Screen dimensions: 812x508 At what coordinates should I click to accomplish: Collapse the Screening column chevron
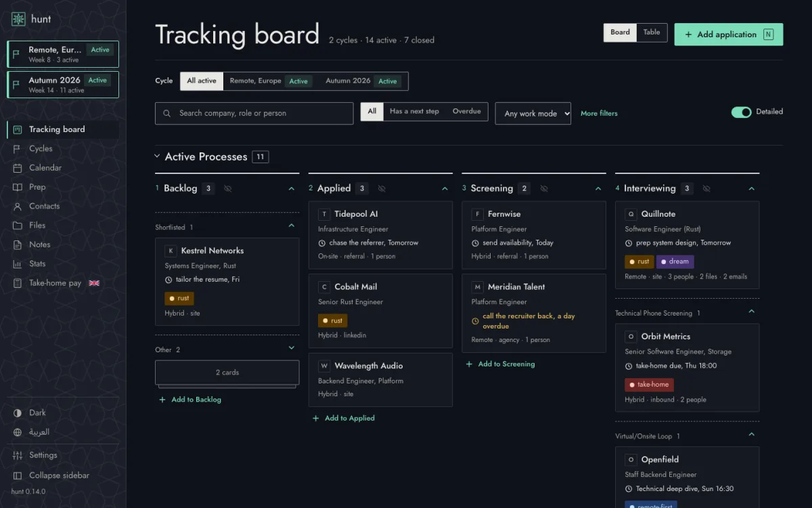click(x=599, y=189)
